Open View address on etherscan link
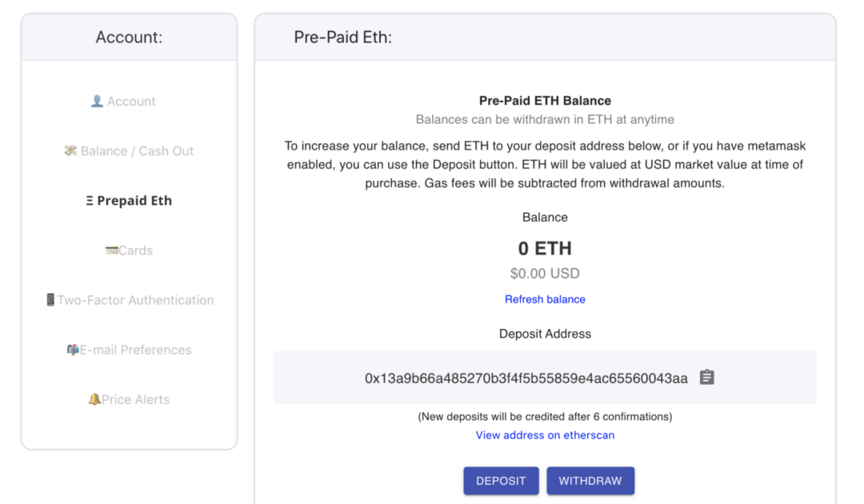The width and height of the screenshot is (864, 504). pos(545,435)
